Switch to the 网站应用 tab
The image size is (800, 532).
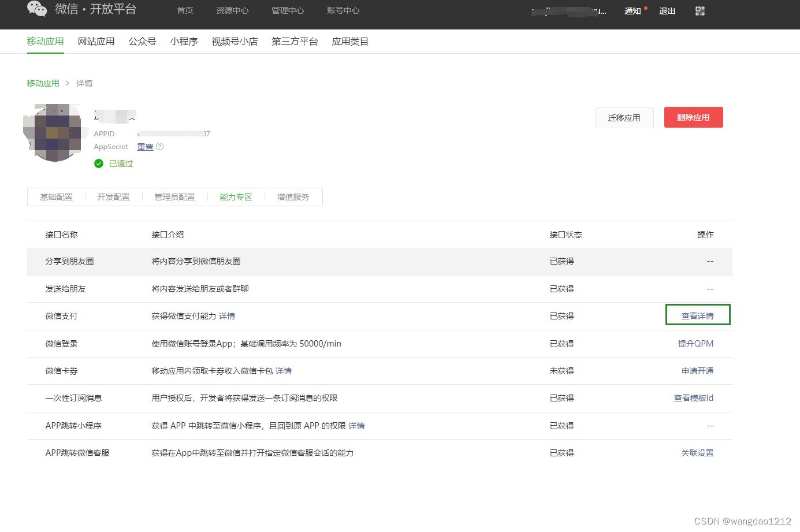pyautogui.click(x=96, y=42)
